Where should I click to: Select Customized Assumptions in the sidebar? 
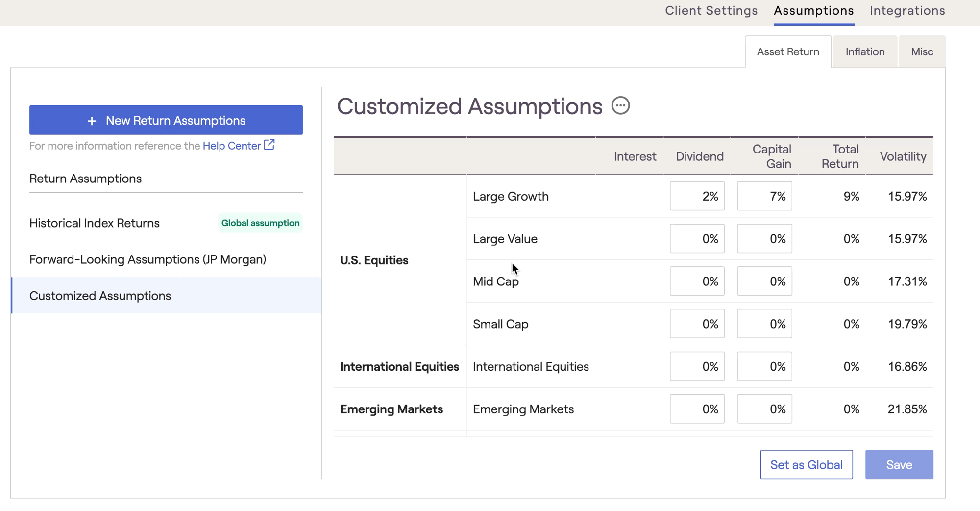[100, 296]
